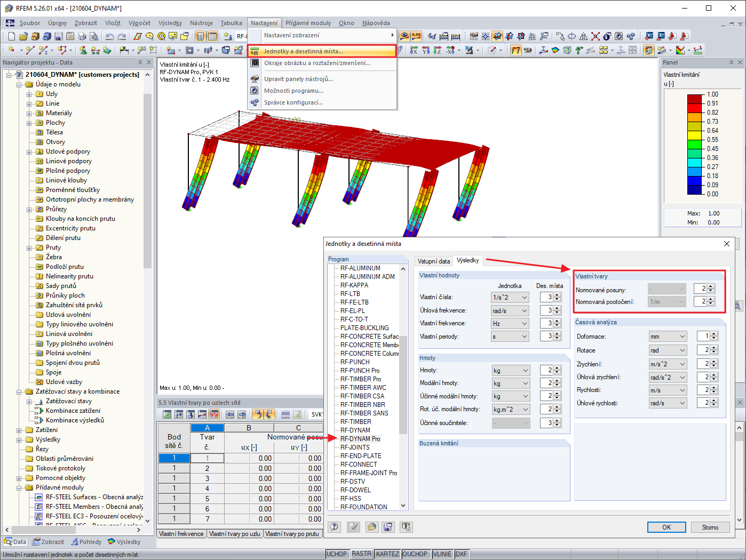The width and height of the screenshot is (746, 560).
Task: Click the edit profile icon in units dialog
Action: pos(353,527)
